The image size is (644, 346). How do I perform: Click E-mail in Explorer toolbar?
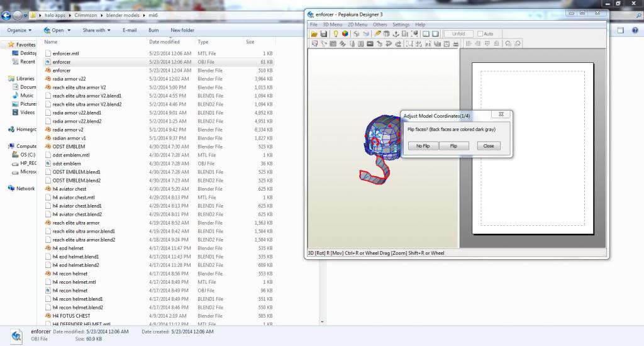click(x=130, y=30)
